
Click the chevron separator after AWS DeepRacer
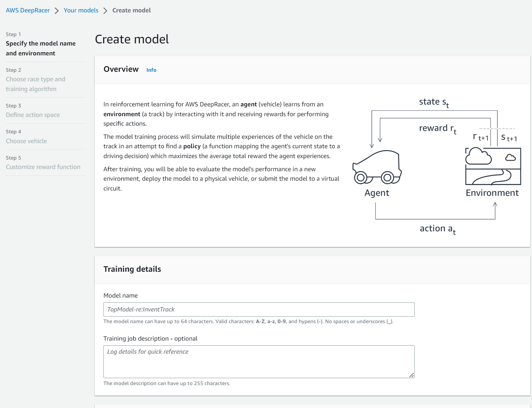(x=57, y=11)
